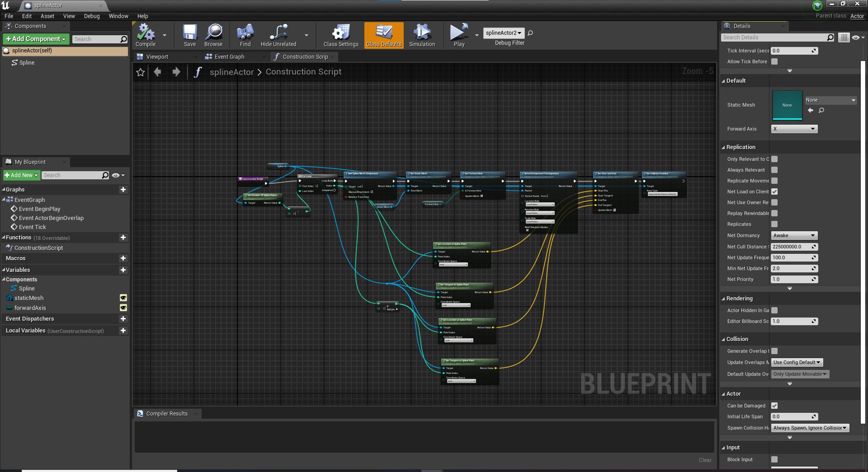Browse to asset in content browser
Screen dimensions: 868x472
click(x=213, y=35)
